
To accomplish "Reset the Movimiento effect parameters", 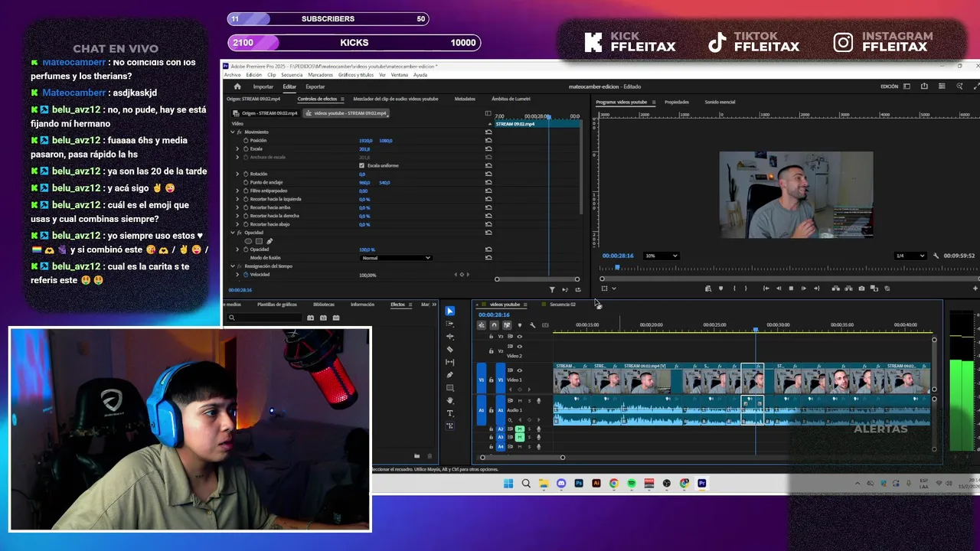I will point(488,132).
